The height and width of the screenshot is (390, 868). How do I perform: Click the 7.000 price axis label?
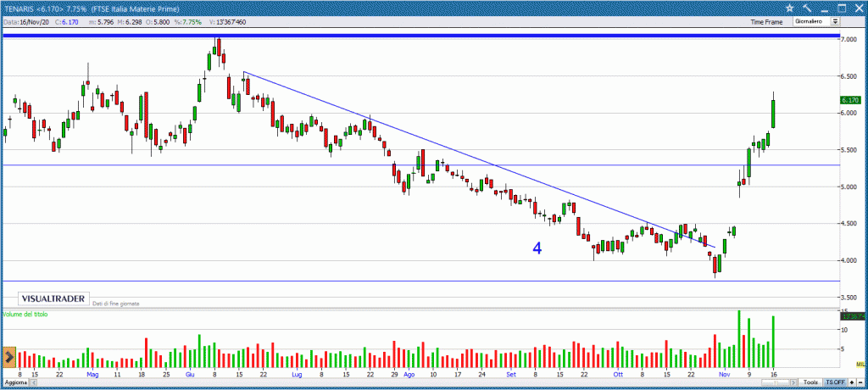coord(849,39)
